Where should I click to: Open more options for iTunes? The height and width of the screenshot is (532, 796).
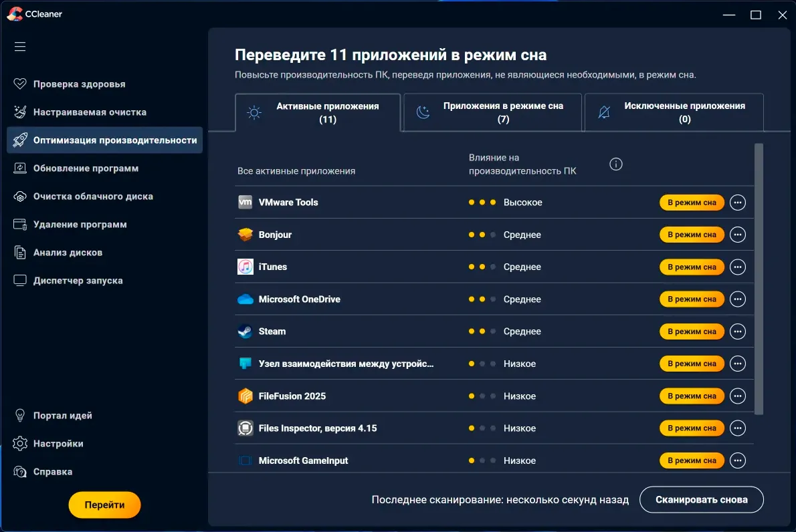738,267
